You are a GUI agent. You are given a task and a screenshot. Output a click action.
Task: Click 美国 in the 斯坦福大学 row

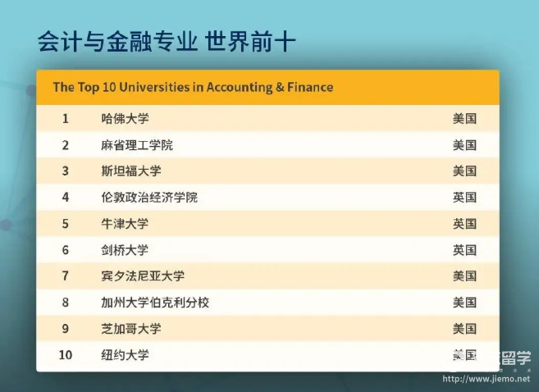click(464, 171)
